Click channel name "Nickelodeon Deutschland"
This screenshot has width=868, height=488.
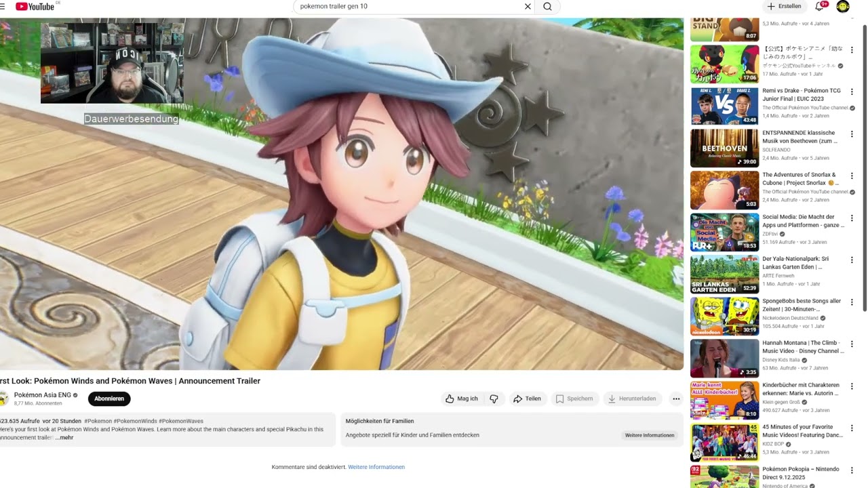tap(791, 318)
